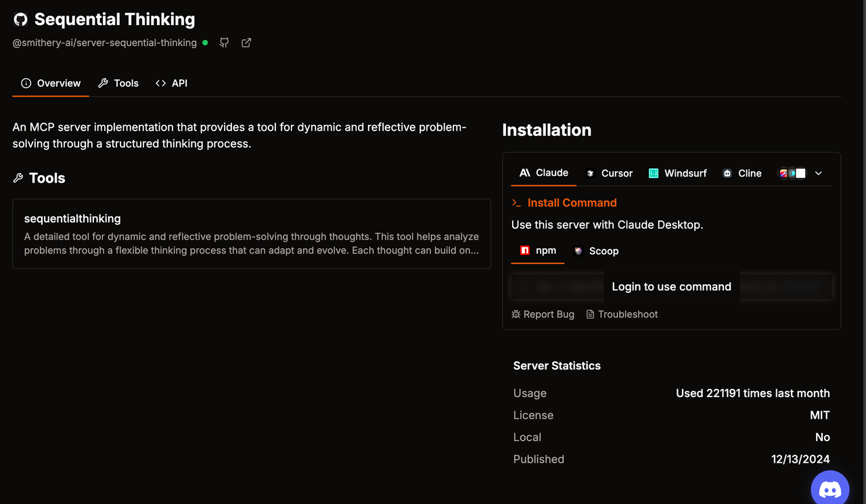Click the @smithery-ai/server-sequential-thinking identifier
Viewport: 866px width, 504px height.
105,43
